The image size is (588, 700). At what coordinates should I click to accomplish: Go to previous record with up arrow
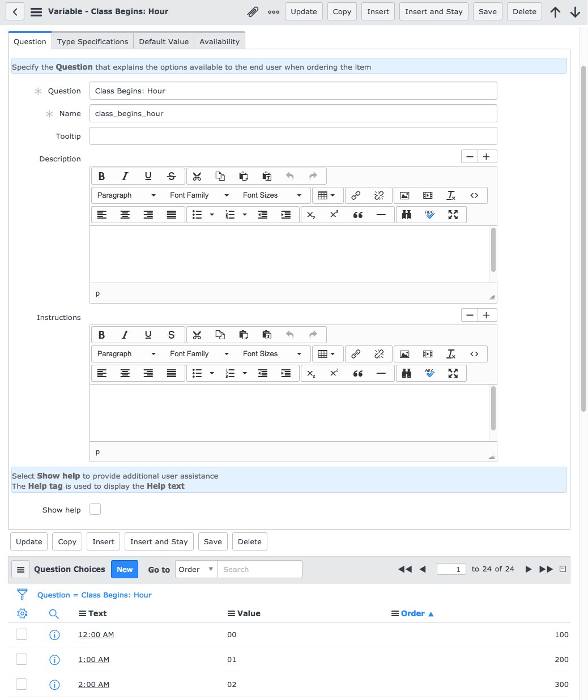pyautogui.click(x=555, y=12)
